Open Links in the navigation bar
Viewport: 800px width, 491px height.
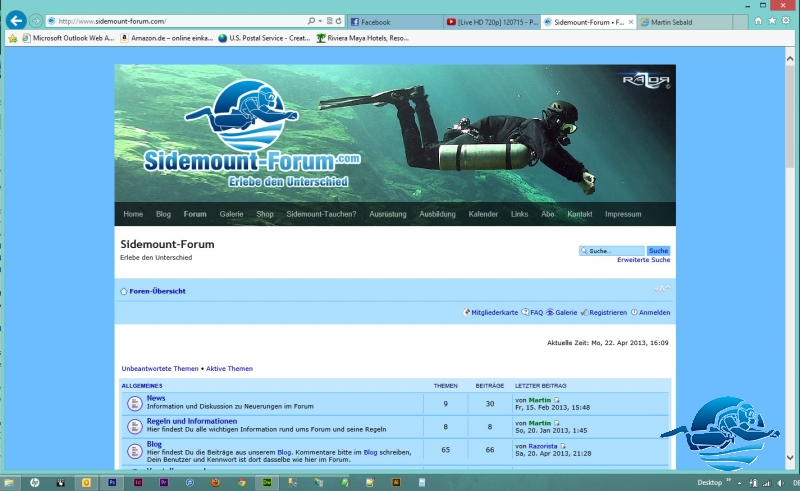tap(519, 214)
